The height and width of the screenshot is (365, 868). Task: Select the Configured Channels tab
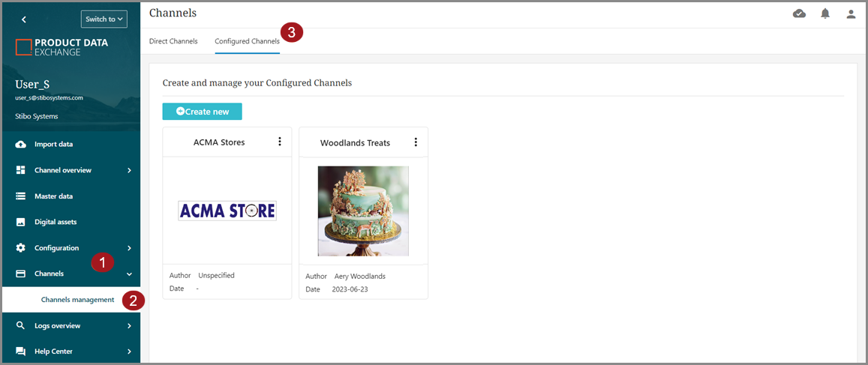tap(247, 41)
